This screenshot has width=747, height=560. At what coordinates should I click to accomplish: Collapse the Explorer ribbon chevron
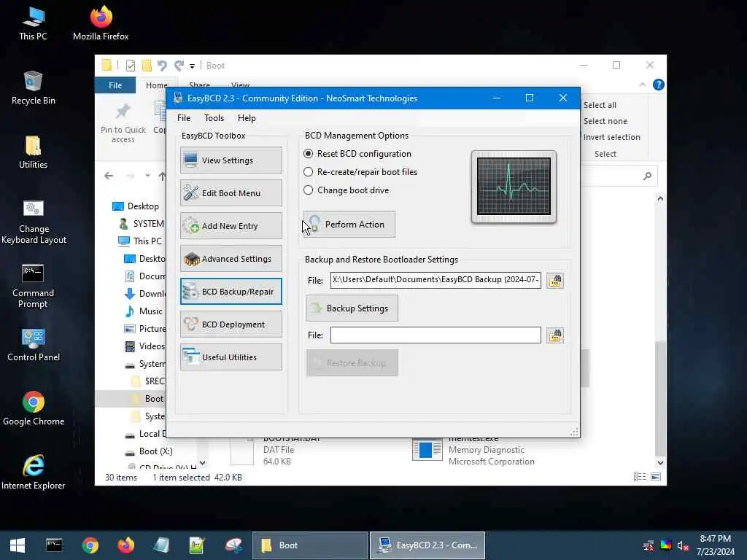click(x=642, y=85)
